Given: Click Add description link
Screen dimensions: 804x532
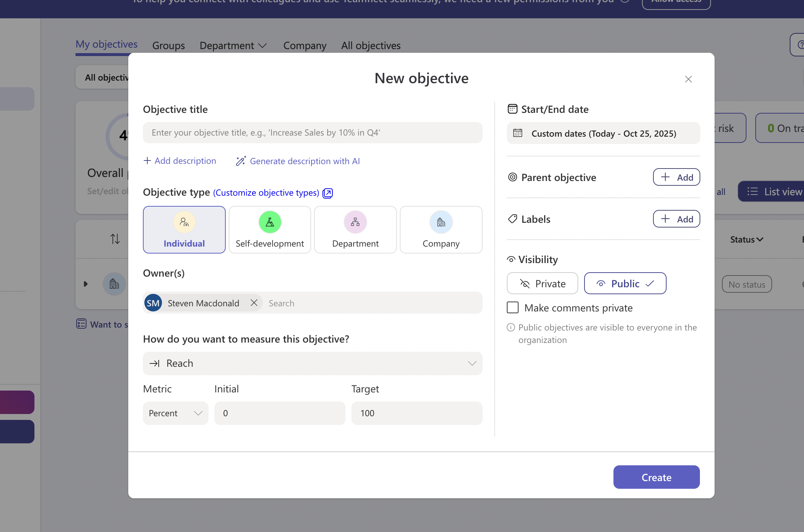Looking at the screenshot, I should 180,161.
